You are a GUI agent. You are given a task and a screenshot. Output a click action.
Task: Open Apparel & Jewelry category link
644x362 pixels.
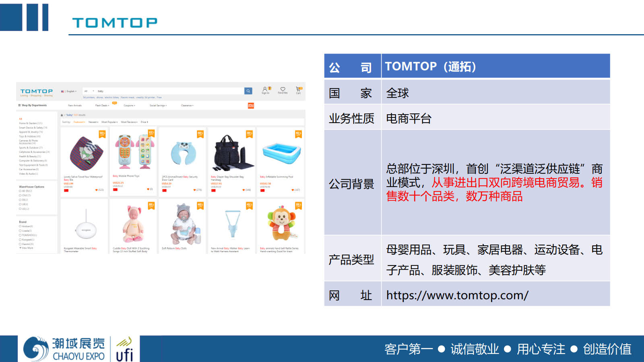(x=31, y=132)
